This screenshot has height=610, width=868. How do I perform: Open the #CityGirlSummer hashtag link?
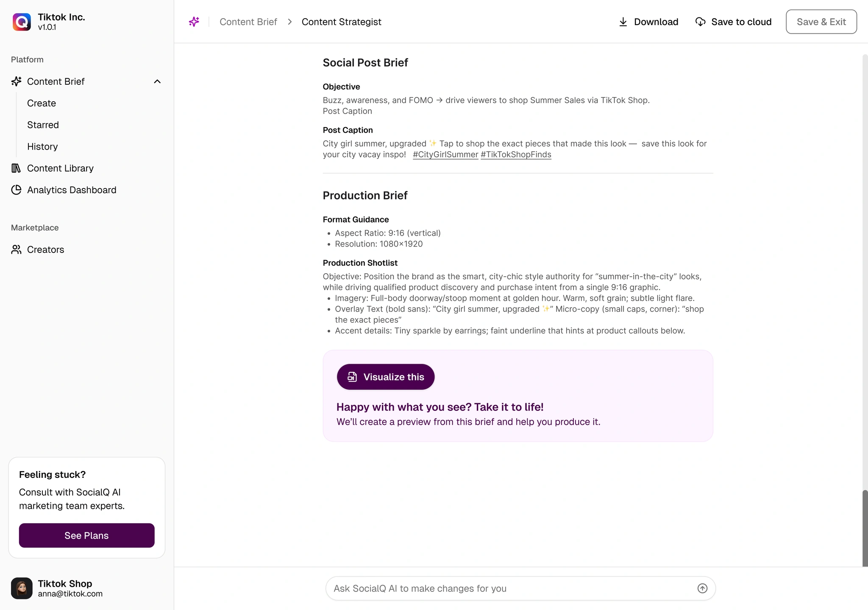(445, 154)
